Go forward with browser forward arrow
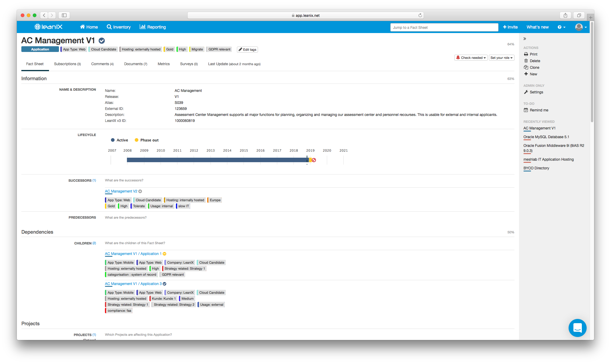 (52, 15)
